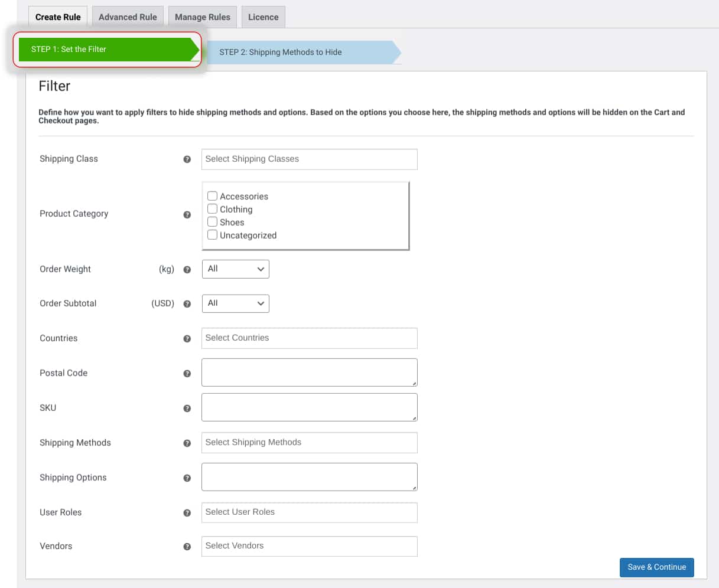Screen dimensions: 719x588
Task: Open Select Shipping Classes field
Action: tap(310, 159)
